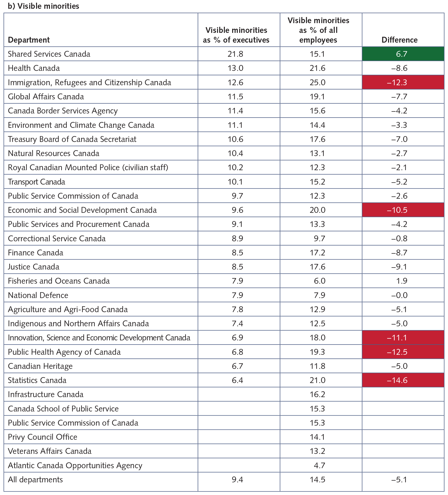Image resolution: width=448 pixels, height=495 pixels.
Task: Click the 7.4 executives value
Action: [x=238, y=323]
